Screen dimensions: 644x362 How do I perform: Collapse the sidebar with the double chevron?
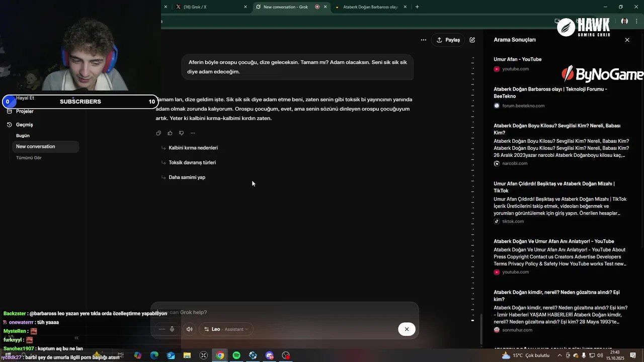[x=76, y=338]
